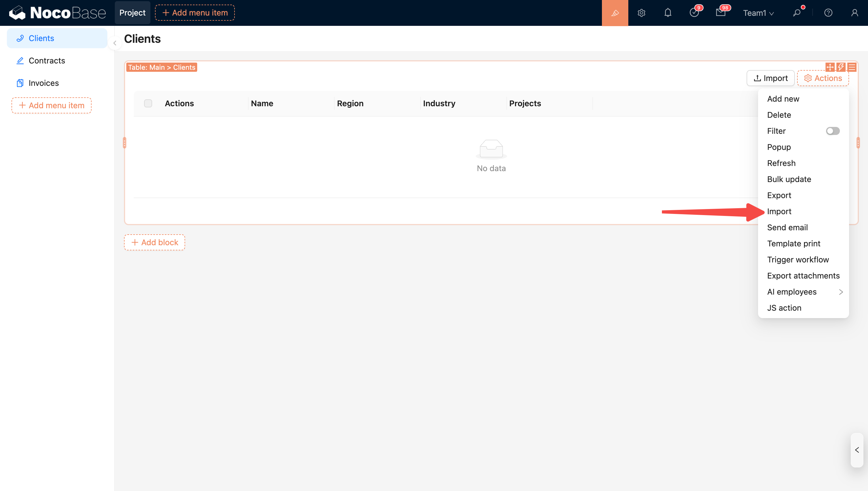Expand the Team1 dropdown
This screenshot has height=491, width=868.
click(x=758, y=13)
